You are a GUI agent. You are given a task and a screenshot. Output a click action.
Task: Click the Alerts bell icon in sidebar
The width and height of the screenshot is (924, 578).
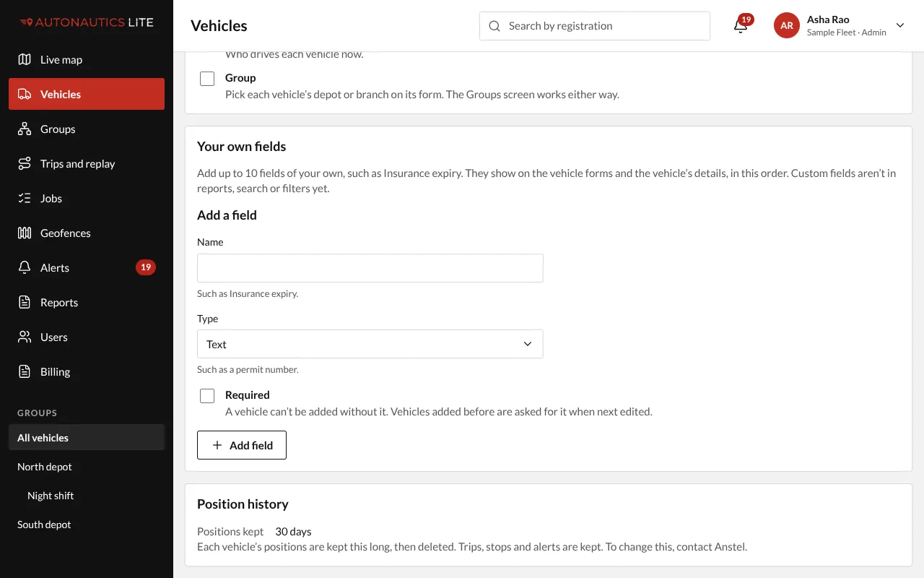(25, 267)
